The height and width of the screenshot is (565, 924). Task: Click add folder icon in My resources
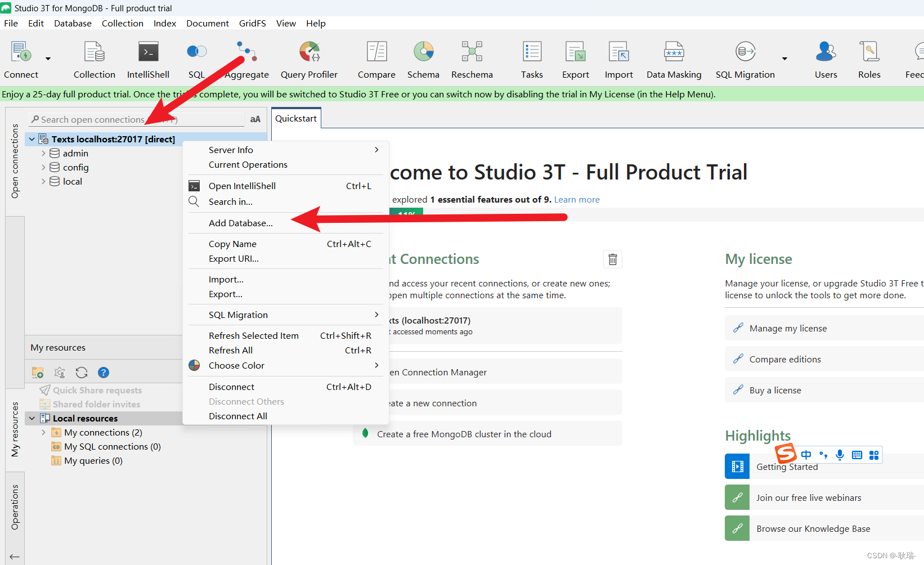[x=38, y=373]
